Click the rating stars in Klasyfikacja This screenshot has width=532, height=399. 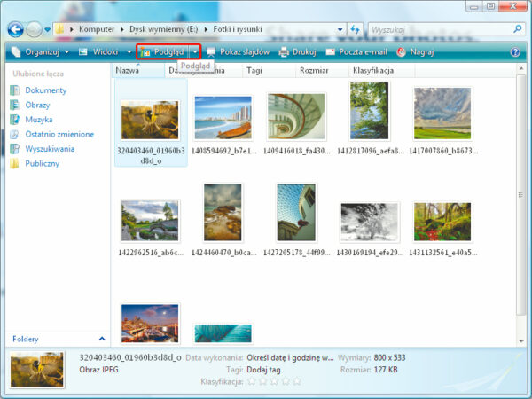point(275,382)
